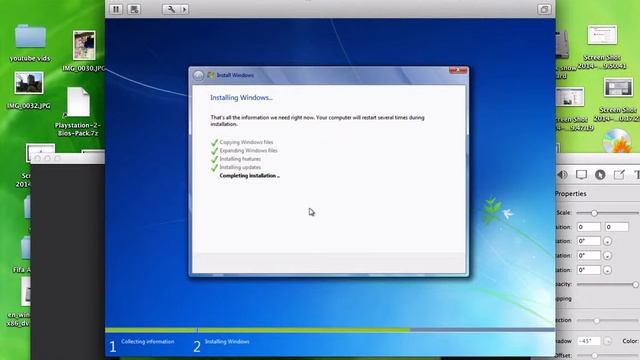Toggle the VM window view mode at top right
The image size is (640, 360).
click(544, 9)
